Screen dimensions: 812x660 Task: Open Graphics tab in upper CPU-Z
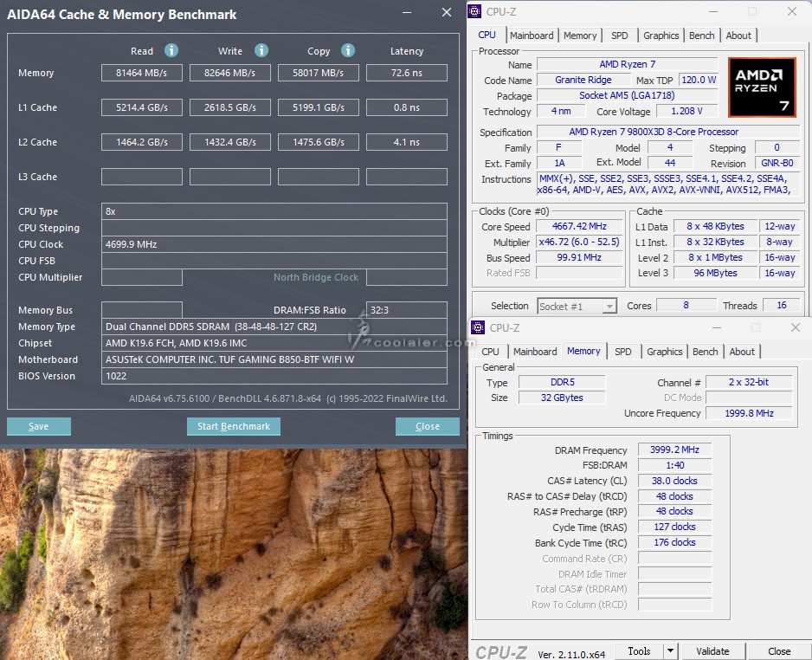(661, 36)
